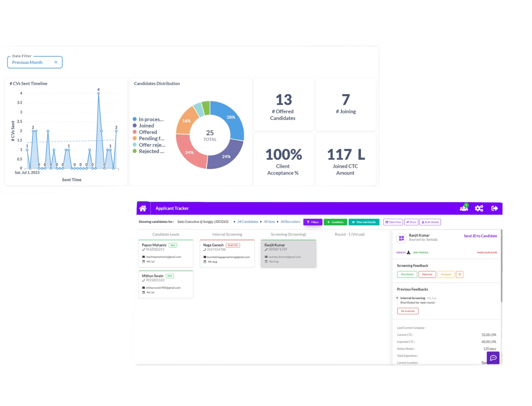Toggle Rejected legend entry
The width and height of the screenshot is (532, 406).
point(149,152)
